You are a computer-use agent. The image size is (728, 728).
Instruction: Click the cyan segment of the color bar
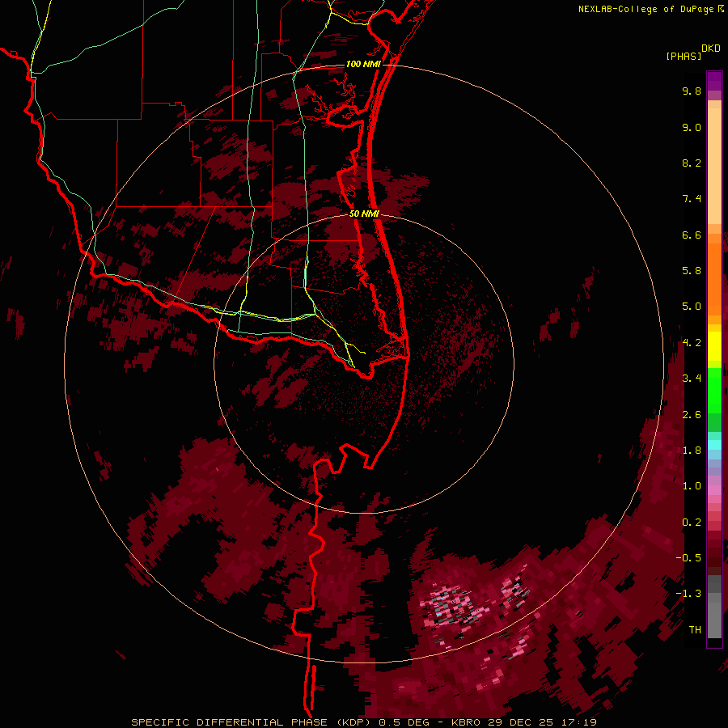point(714,445)
